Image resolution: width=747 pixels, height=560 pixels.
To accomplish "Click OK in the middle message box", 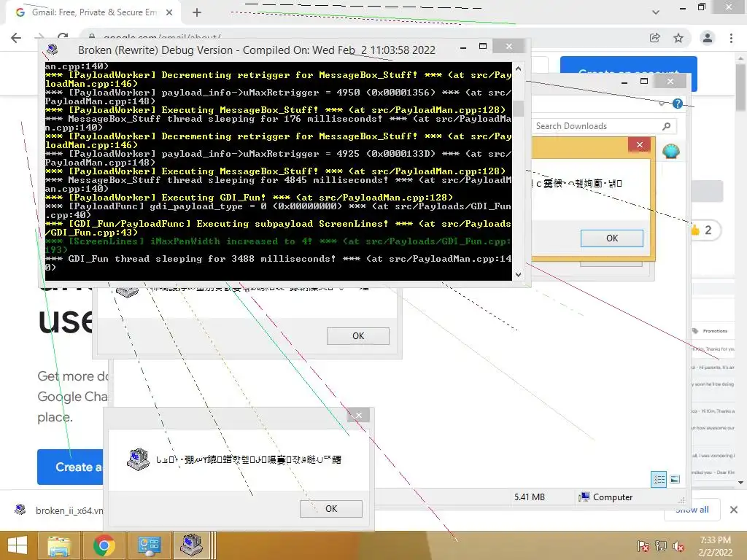I will pyautogui.click(x=357, y=336).
